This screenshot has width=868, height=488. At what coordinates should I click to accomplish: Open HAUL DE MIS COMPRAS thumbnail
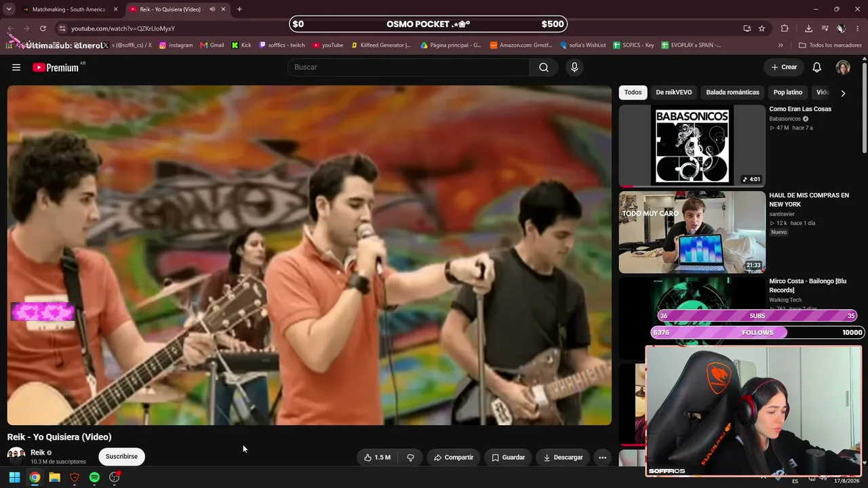pyautogui.click(x=692, y=232)
